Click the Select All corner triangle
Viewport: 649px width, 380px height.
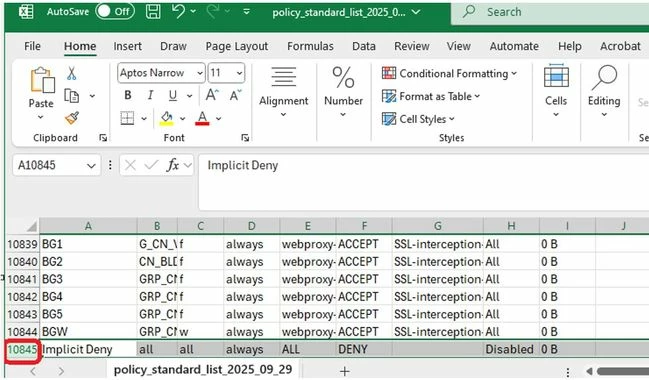31,226
